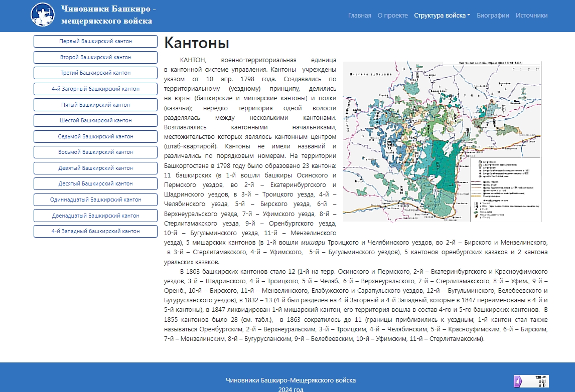The width and height of the screenshot is (575, 392).
Task: Select Седьмой Башкирский кантон
Action: point(95,136)
